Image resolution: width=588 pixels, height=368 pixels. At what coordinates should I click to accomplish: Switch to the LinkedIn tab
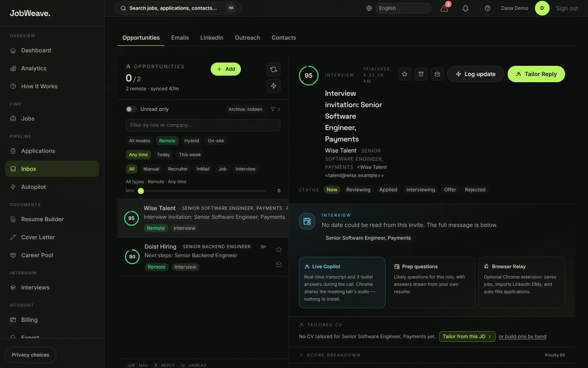[212, 38]
